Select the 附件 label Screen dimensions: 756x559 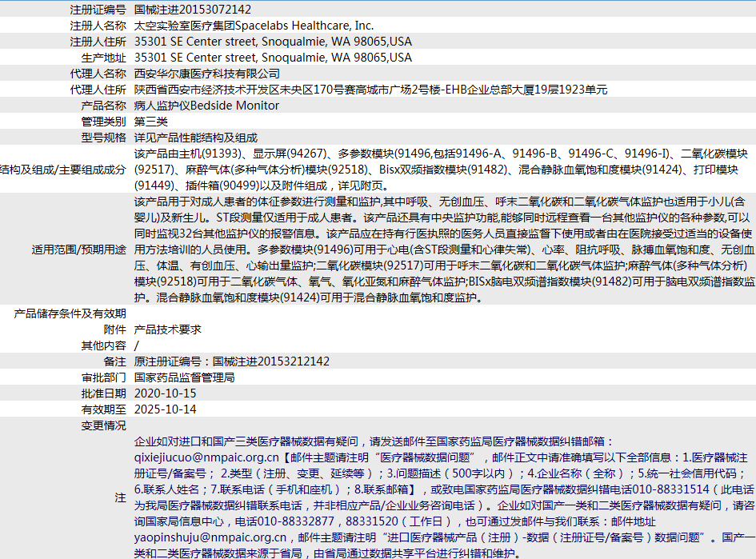114,329
